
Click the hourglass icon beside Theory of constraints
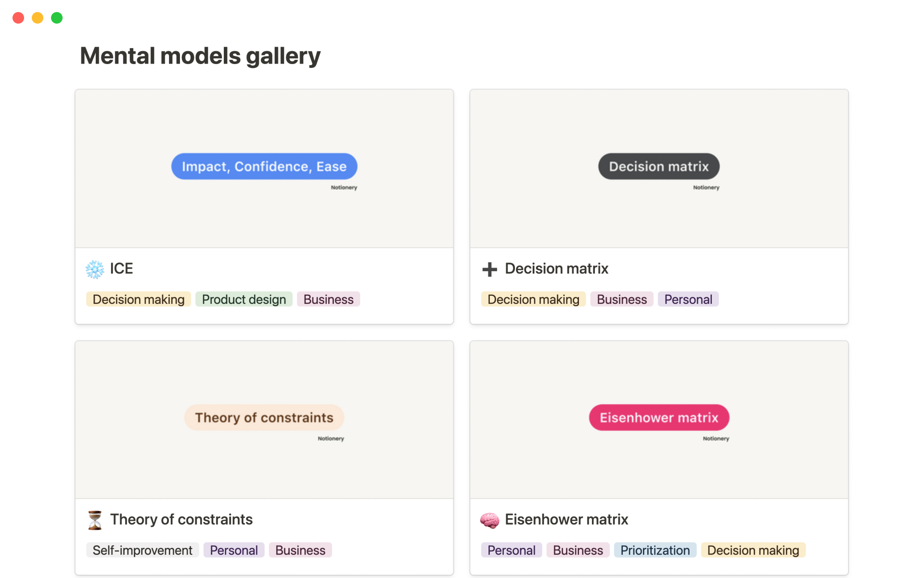(x=95, y=520)
